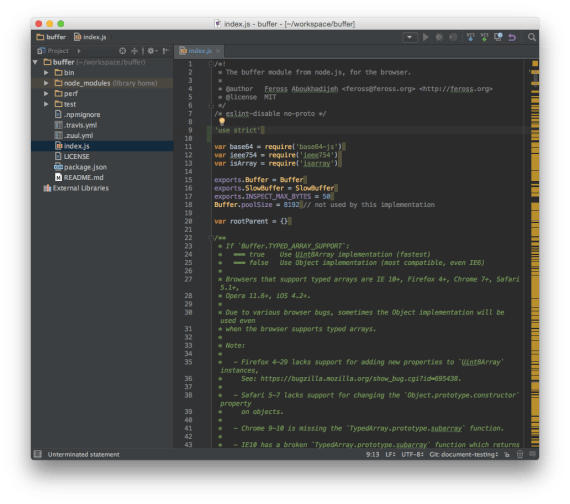The width and height of the screenshot is (570, 504).
Task: Click the read-only lock icon in status bar
Action: (507, 454)
